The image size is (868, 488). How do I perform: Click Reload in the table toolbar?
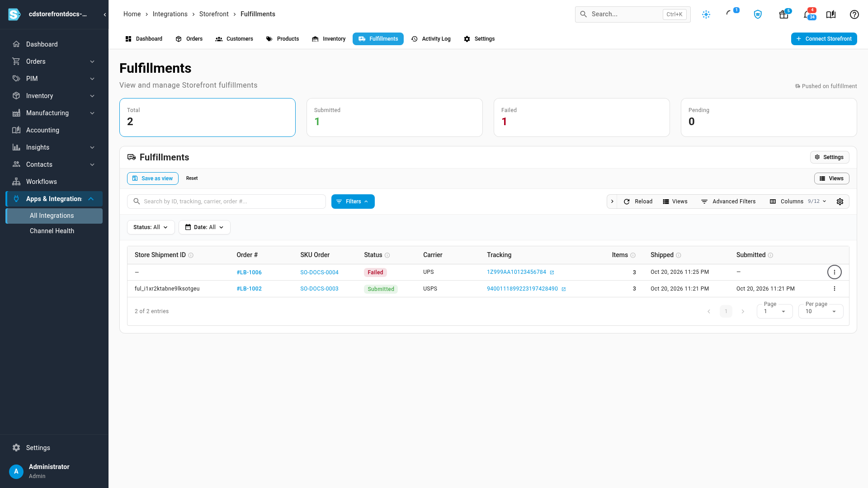coord(638,202)
